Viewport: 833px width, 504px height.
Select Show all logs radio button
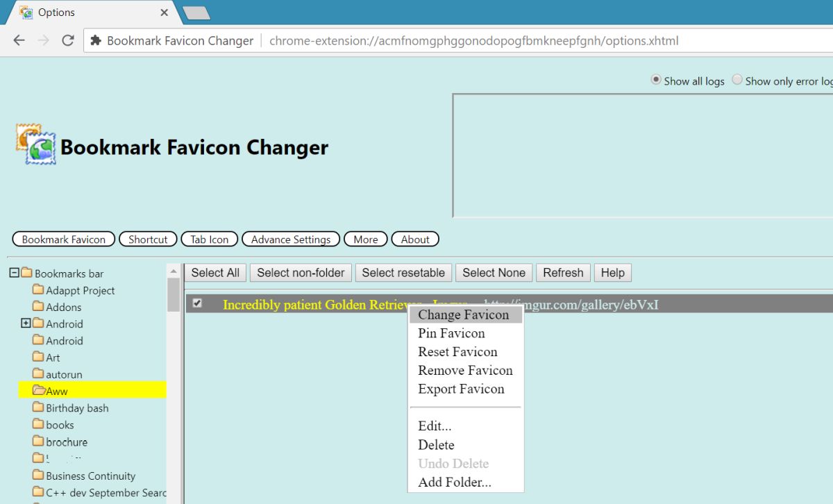pyautogui.click(x=655, y=80)
